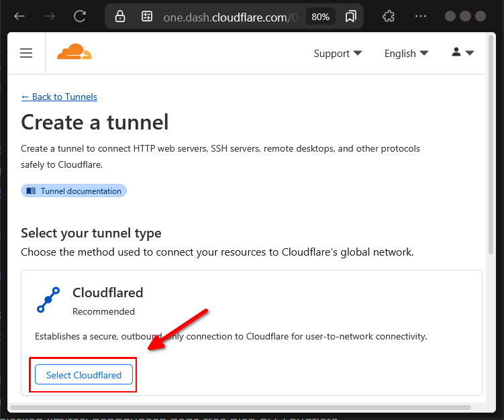
Task: Click the horizontal page scrollbar
Action: tap(240, 407)
